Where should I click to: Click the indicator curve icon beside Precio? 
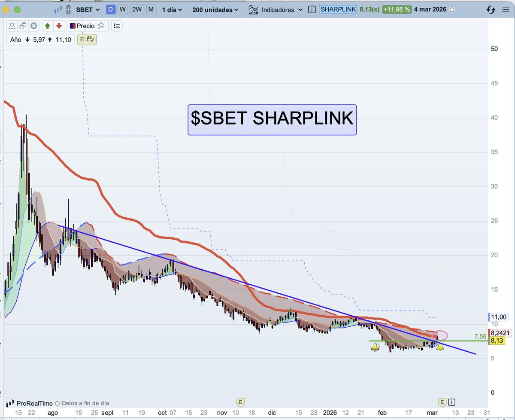[x=102, y=26]
